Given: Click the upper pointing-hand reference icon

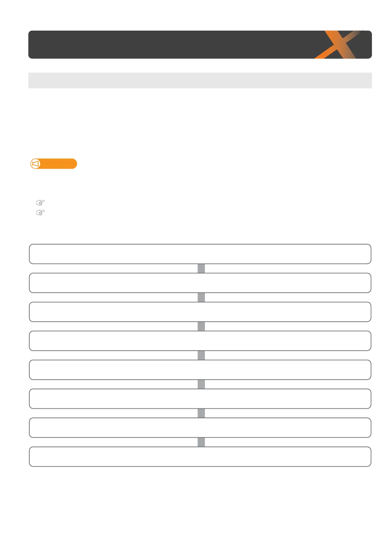Looking at the screenshot, I should 40,202.
